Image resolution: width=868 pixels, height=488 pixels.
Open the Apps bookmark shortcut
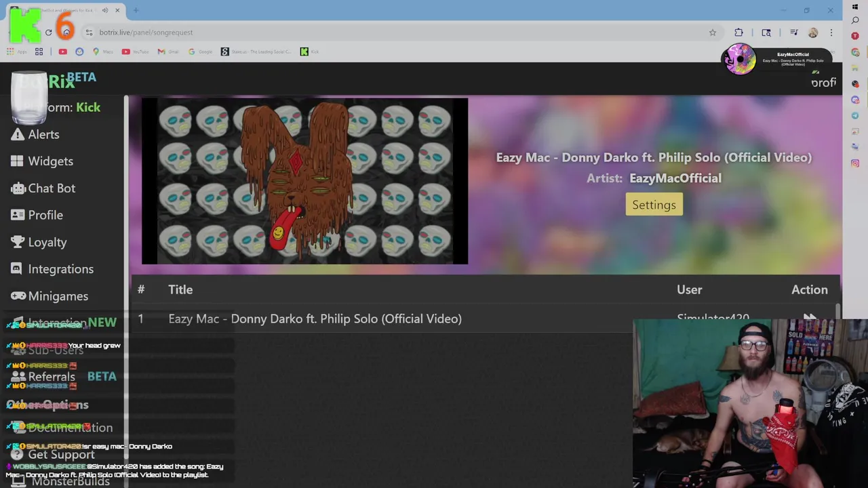tap(17, 52)
